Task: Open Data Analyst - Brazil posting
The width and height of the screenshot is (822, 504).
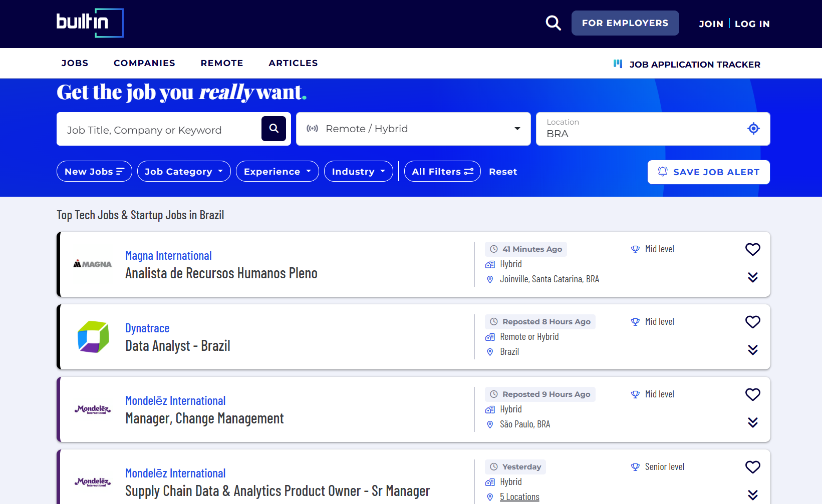Action: pos(178,346)
